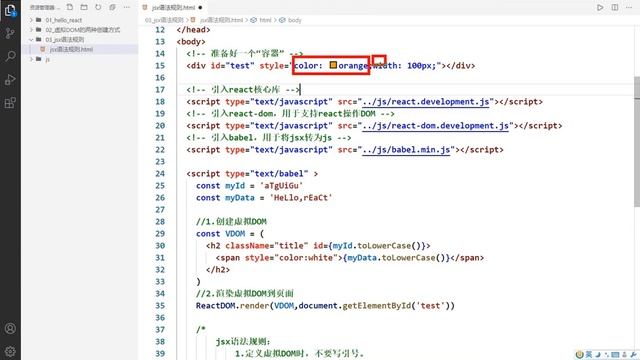Open the Run and Debug view
The height and width of the screenshot is (360, 640).
(x=10, y=80)
